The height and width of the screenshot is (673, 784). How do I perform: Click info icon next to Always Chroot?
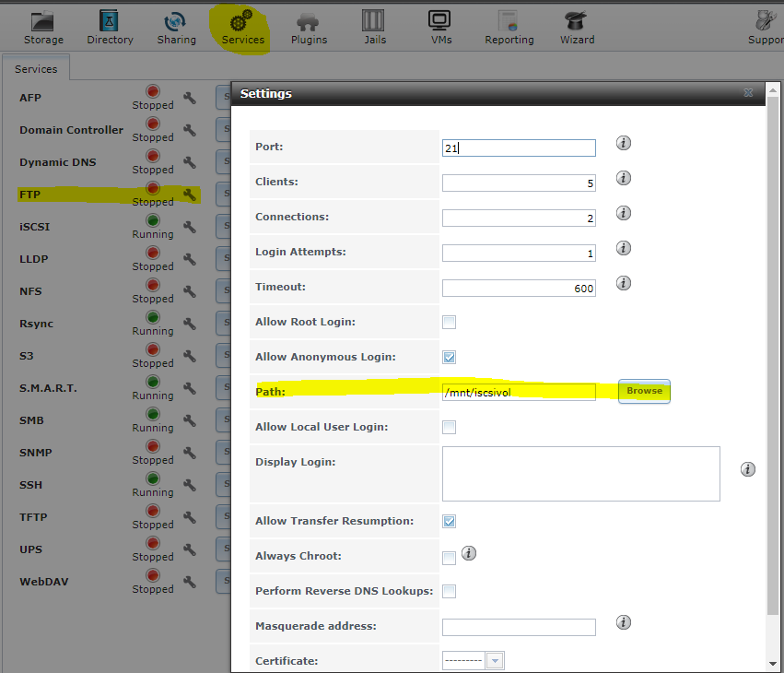coord(469,553)
